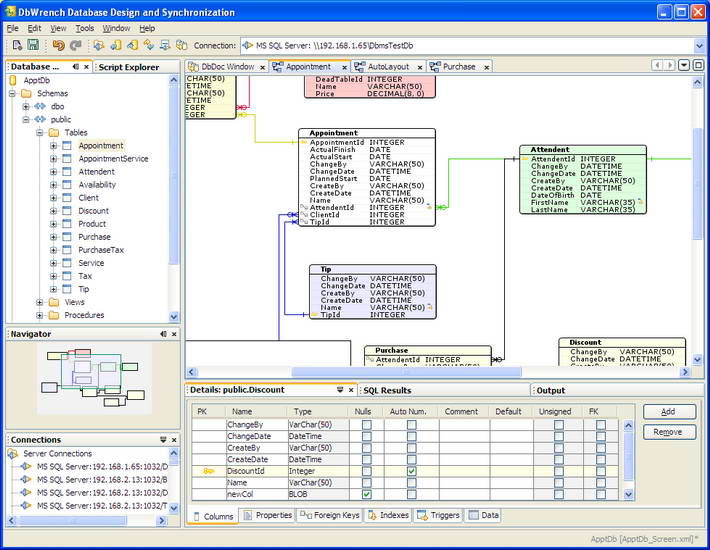Click the Redo arrow in toolbar
710x550 pixels.
tap(75, 45)
